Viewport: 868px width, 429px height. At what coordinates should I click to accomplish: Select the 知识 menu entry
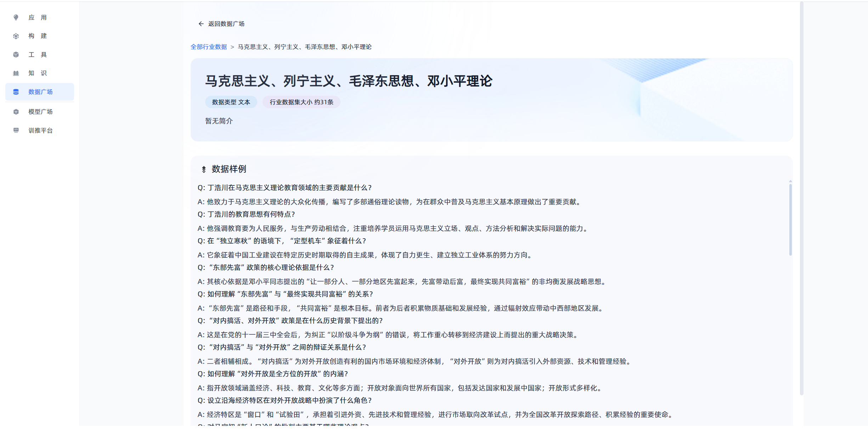[38, 73]
